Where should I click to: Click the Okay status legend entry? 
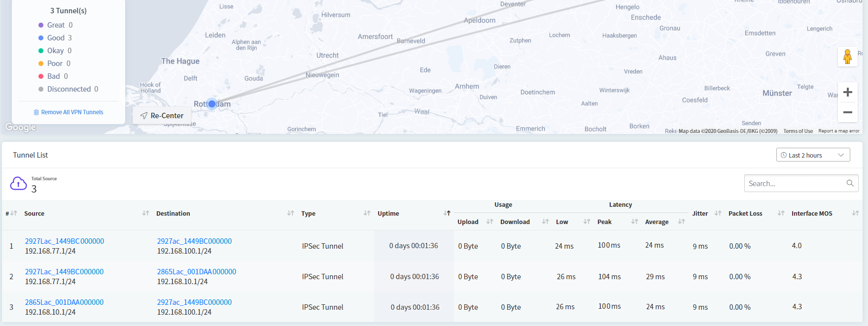click(x=55, y=51)
